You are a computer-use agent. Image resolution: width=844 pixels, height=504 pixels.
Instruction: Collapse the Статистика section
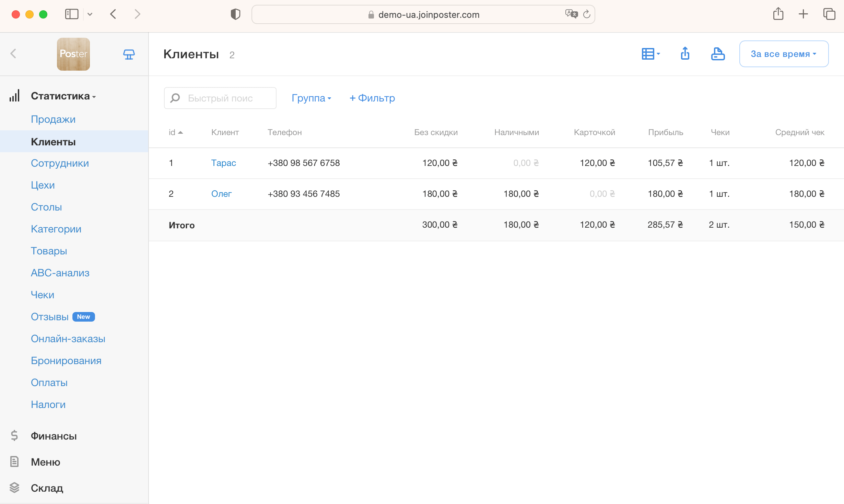point(63,96)
